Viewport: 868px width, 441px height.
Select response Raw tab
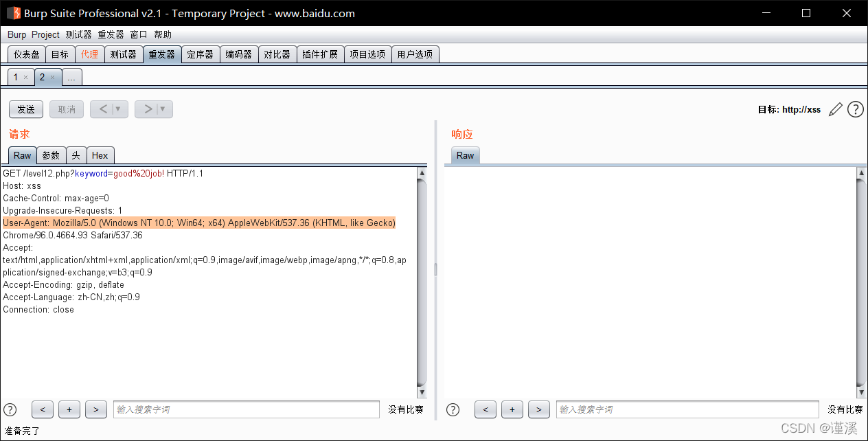tap(465, 155)
